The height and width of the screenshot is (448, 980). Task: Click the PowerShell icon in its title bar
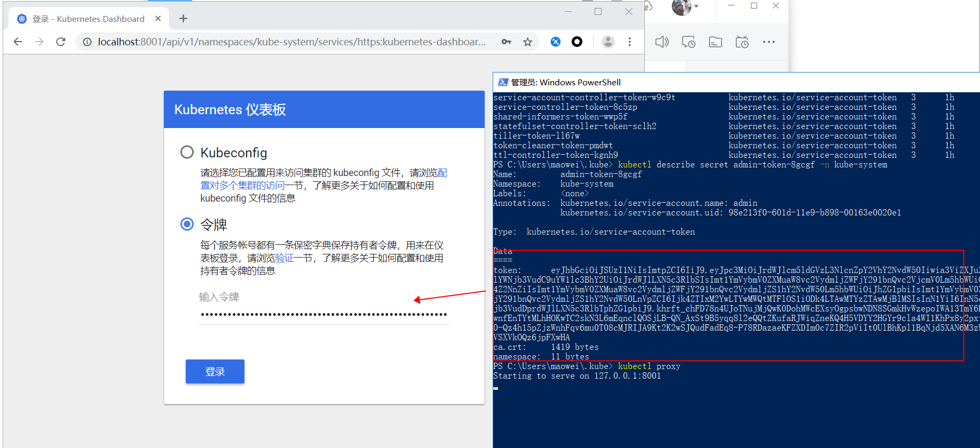point(503,82)
